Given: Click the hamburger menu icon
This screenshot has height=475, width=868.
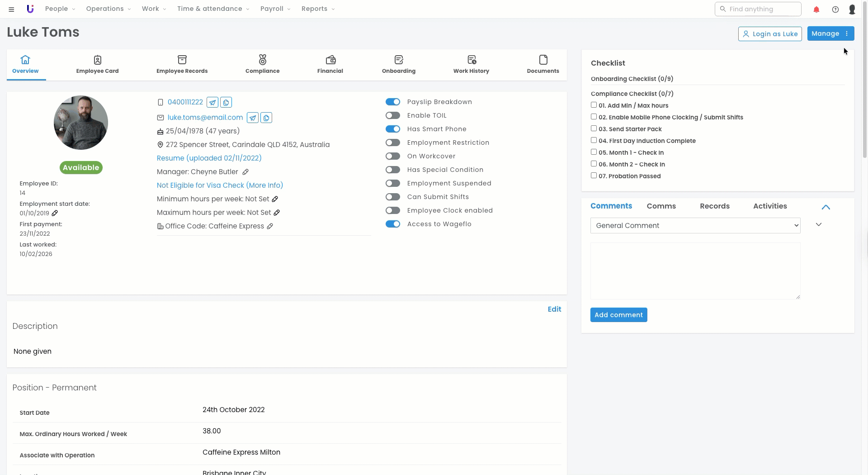Looking at the screenshot, I should 11,9.
